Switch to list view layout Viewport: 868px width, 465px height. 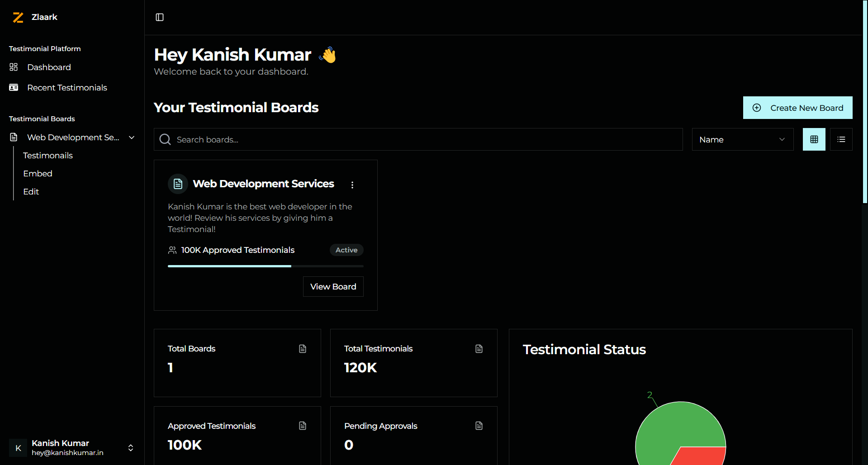pyautogui.click(x=841, y=139)
